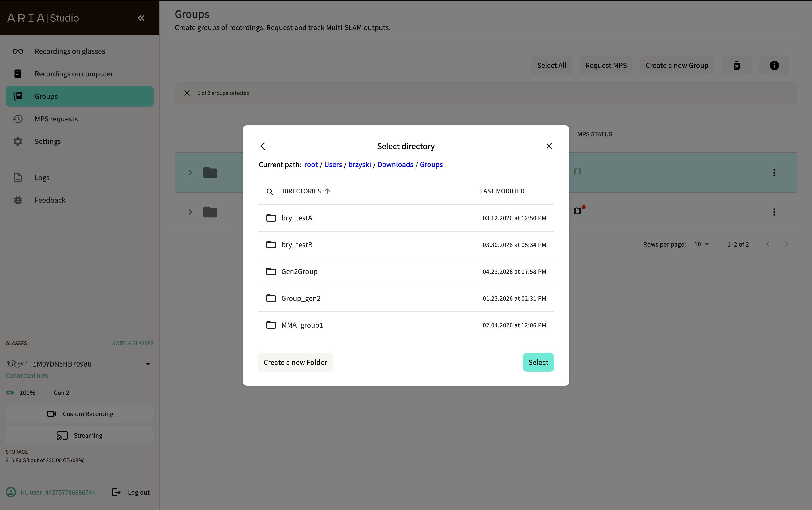Click the Request MPS button
This screenshot has width=812, height=510.
[606, 65]
